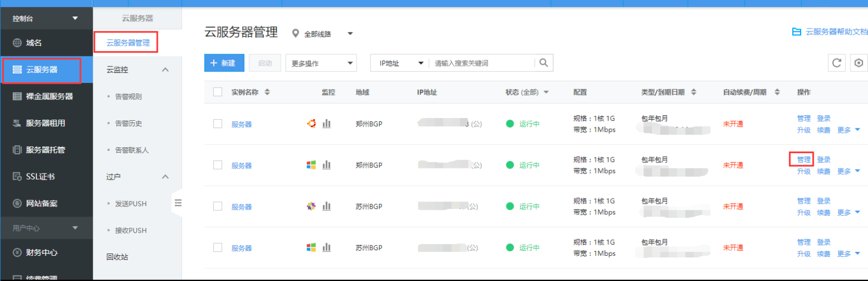
Task: Sort by 实例名称 column arrows
Action: pos(267,92)
